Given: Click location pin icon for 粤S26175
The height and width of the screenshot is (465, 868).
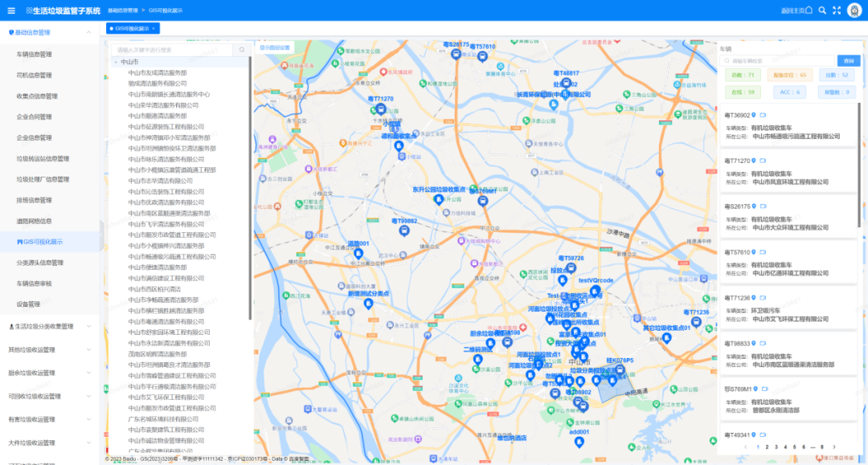Looking at the screenshot, I should tap(754, 206).
